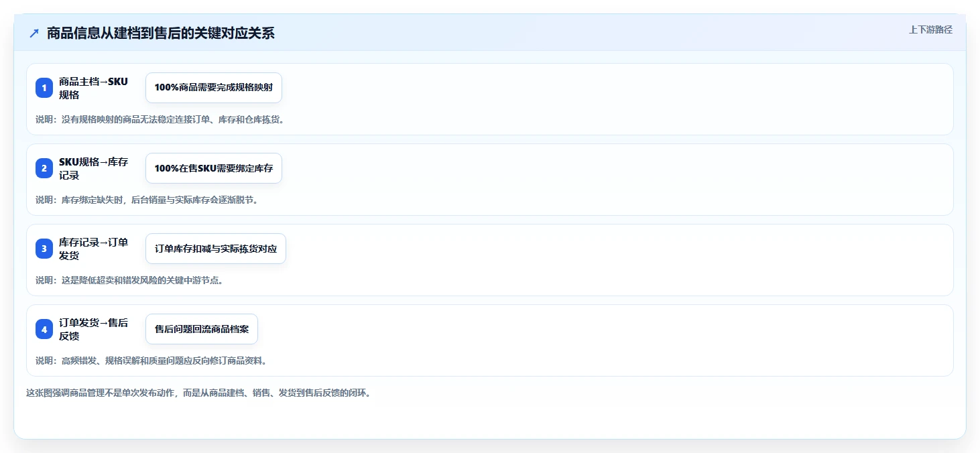Click the label 商品主档→SKU规格
Viewport: 980px width, 453px height.
pos(93,88)
